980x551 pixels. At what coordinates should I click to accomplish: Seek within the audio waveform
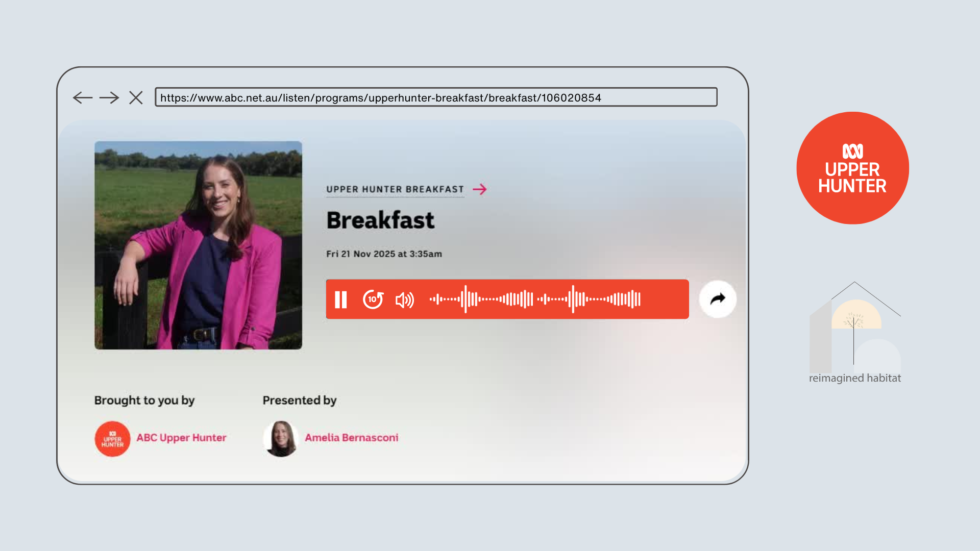tap(535, 299)
